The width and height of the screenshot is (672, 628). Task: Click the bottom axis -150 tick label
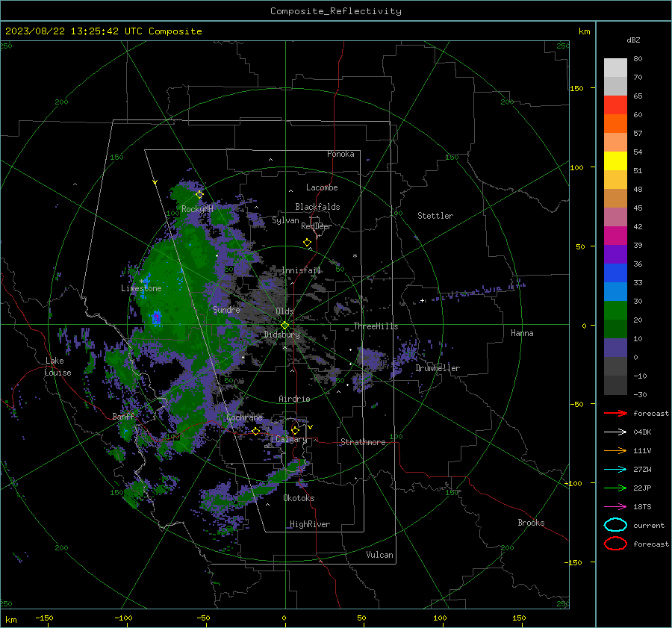[44, 618]
